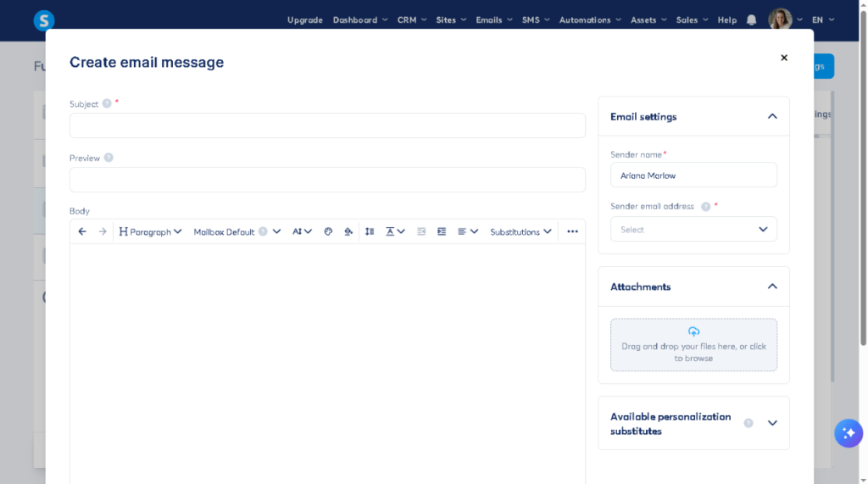Click the Preview help icon

pos(108,158)
